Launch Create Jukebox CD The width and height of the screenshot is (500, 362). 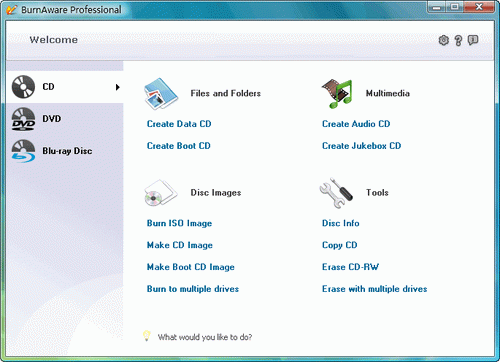pos(361,146)
